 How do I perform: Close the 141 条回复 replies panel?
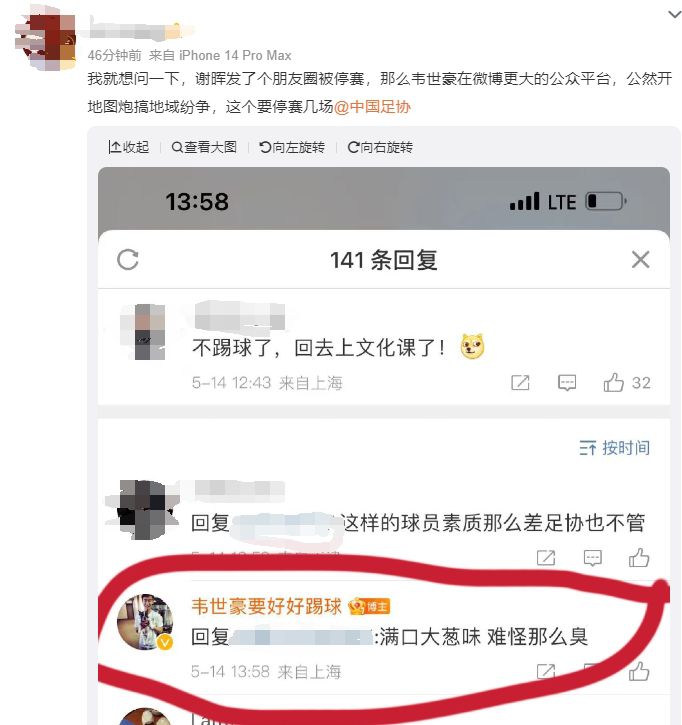(x=640, y=259)
